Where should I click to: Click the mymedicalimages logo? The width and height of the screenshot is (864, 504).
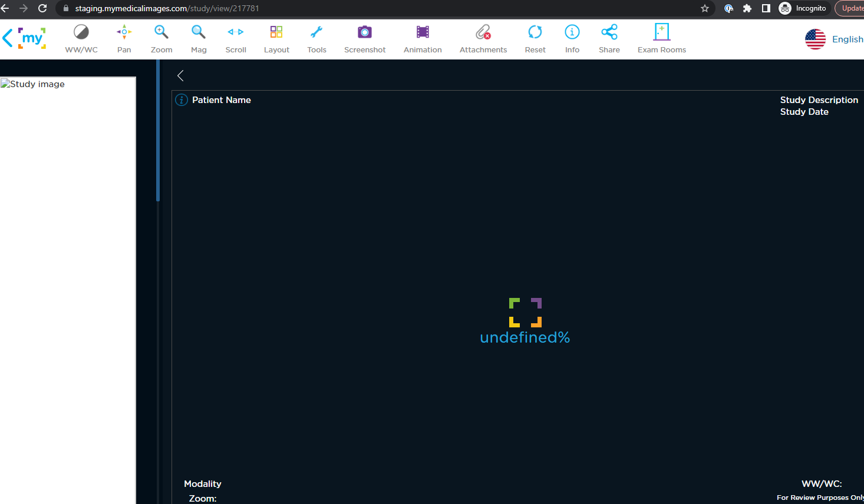click(x=32, y=38)
